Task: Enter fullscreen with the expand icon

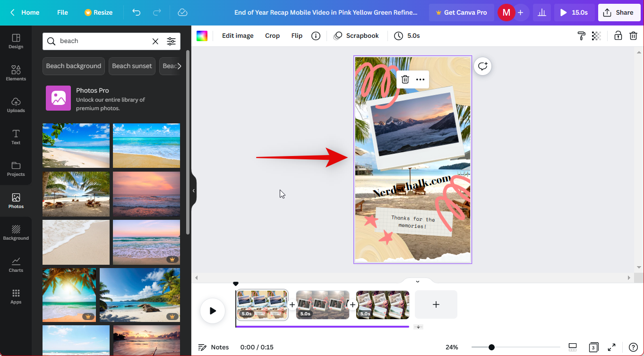Action: pyautogui.click(x=611, y=347)
